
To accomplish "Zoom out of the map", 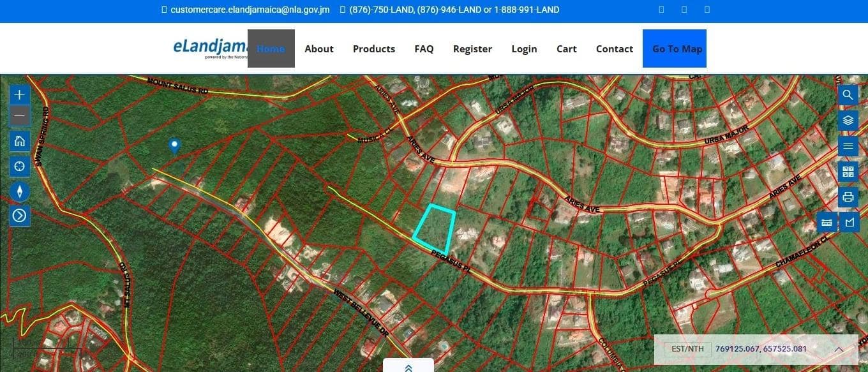I will click(20, 116).
